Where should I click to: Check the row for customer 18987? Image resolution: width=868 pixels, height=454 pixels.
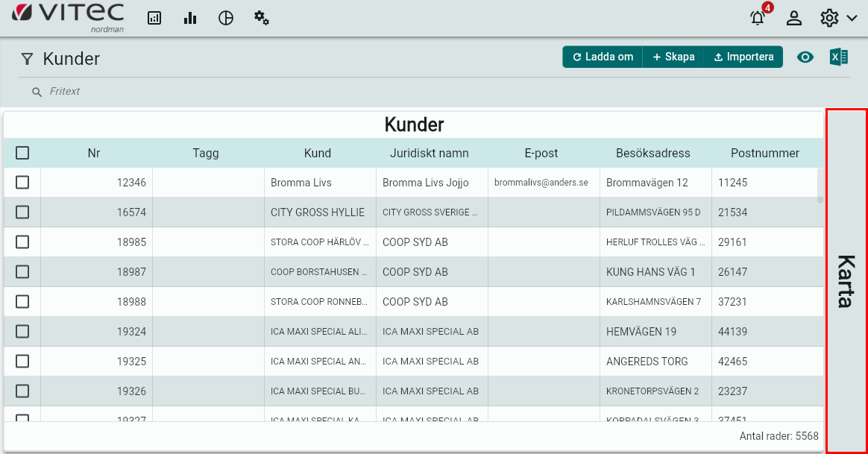[x=22, y=272]
